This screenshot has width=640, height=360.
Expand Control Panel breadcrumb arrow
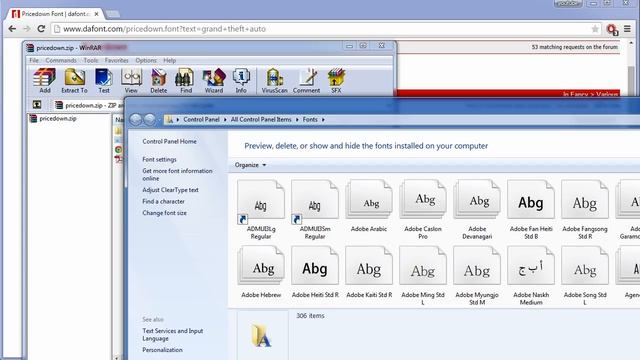(225, 120)
